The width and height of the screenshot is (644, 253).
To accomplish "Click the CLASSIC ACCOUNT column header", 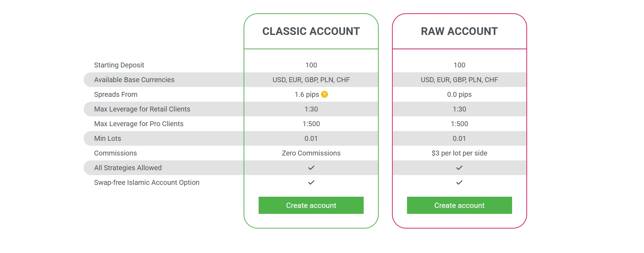I will pos(311,31).
